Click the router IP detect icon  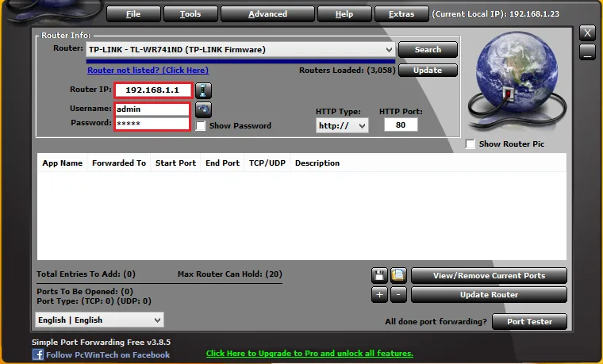tap(203, 90)
